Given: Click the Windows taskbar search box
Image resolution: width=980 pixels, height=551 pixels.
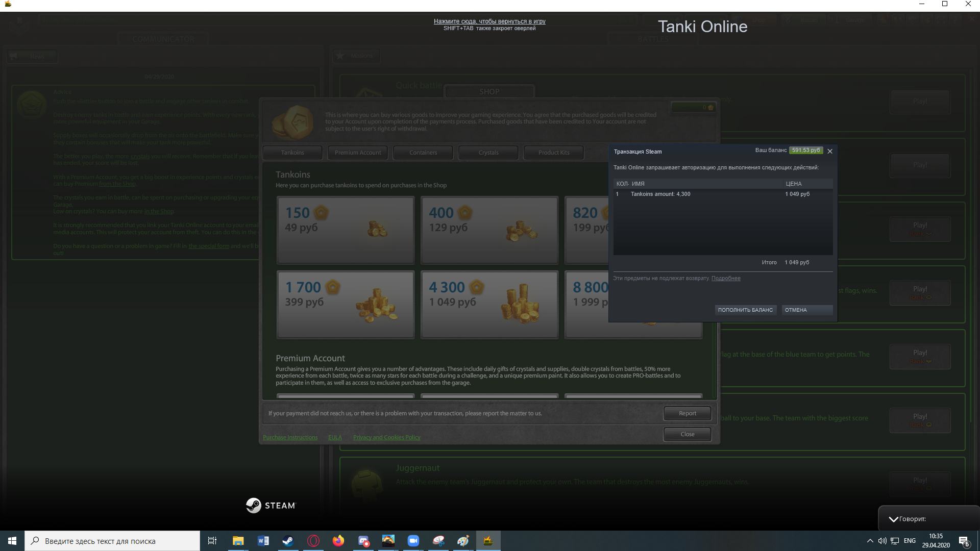Looking at the screenshot, I should coord(112,541).
